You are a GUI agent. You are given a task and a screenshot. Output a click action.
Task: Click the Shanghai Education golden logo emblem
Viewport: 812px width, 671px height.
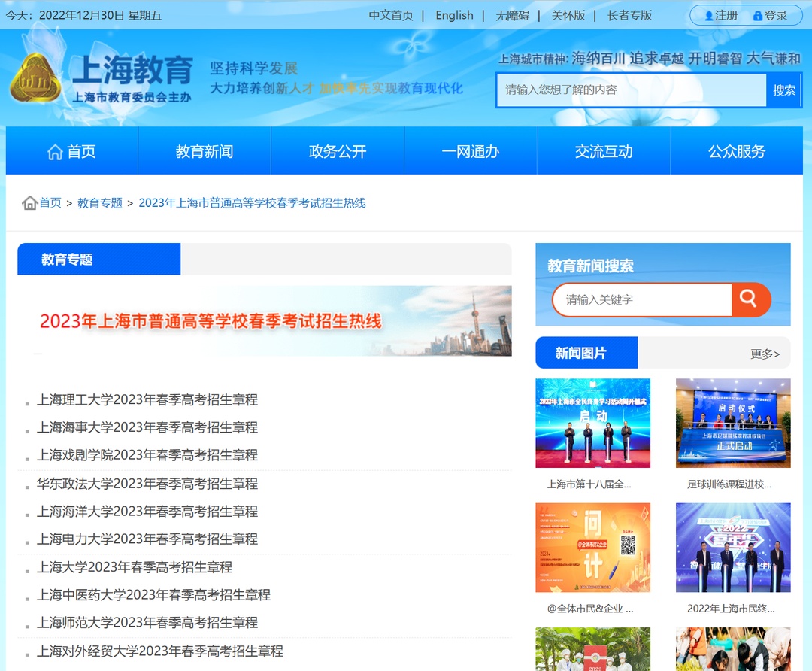point(35,77)
